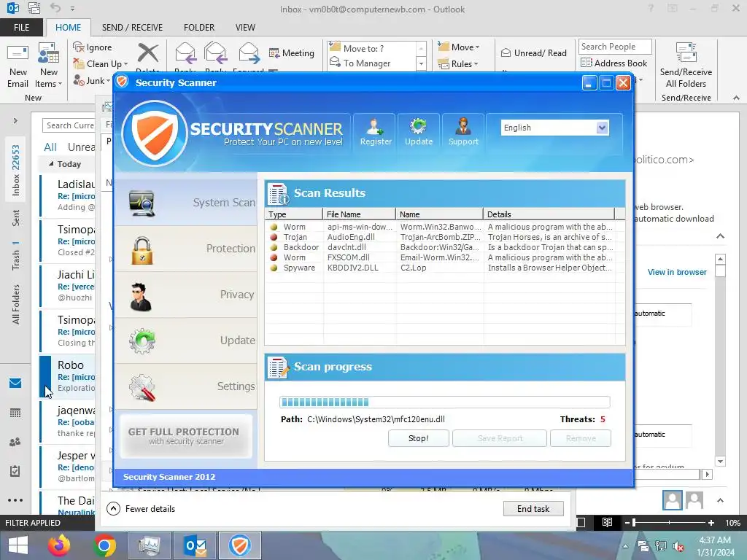
Task: Click View in browser link
Action: tap(677, 272)
